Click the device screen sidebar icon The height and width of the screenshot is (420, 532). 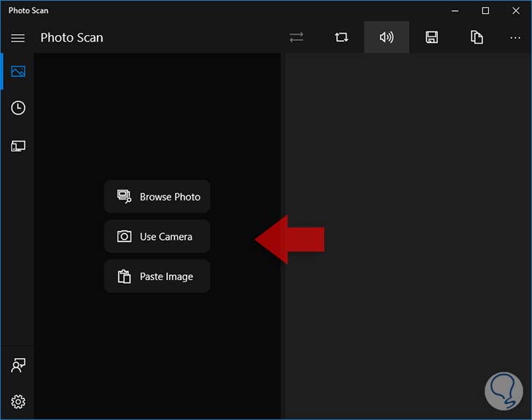[18, 146]
